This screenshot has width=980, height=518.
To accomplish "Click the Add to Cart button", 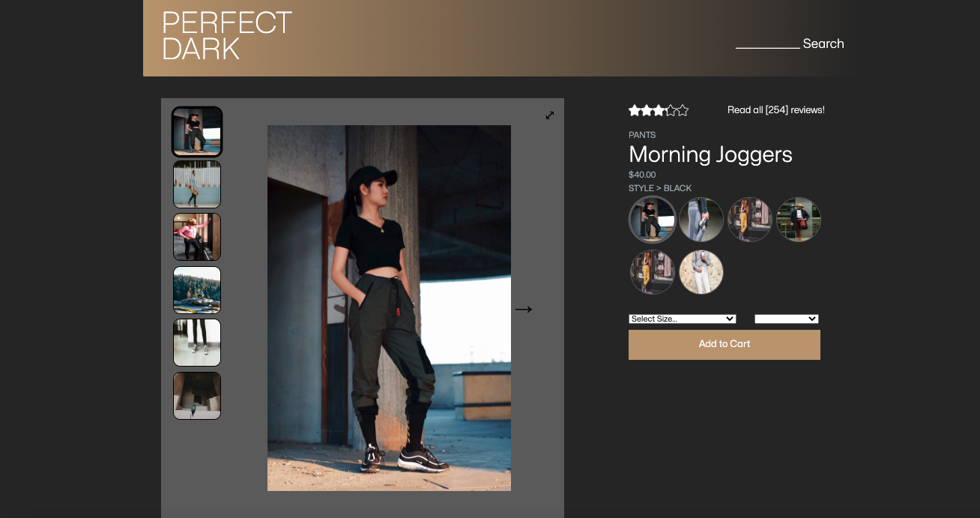I will pos(724,344).
